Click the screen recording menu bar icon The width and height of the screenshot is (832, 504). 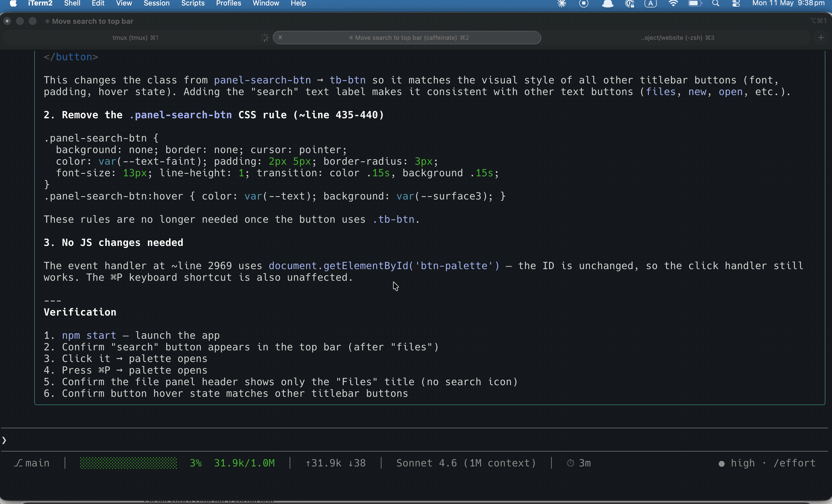coord(584,3)
